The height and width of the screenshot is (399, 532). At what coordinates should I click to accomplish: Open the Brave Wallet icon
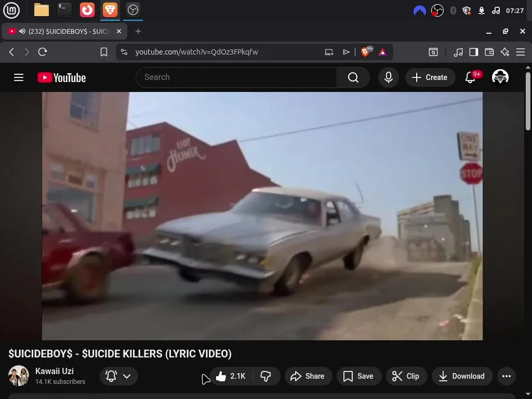[489, 52]
